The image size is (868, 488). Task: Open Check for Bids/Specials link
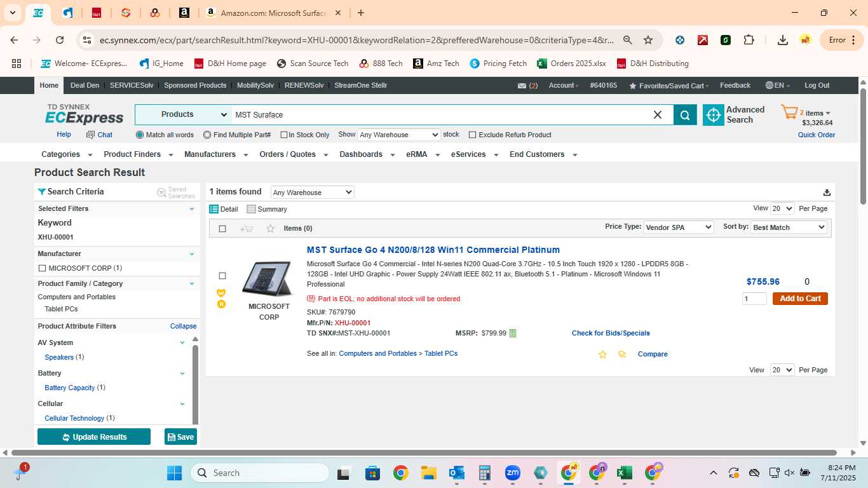coord(611,334)
